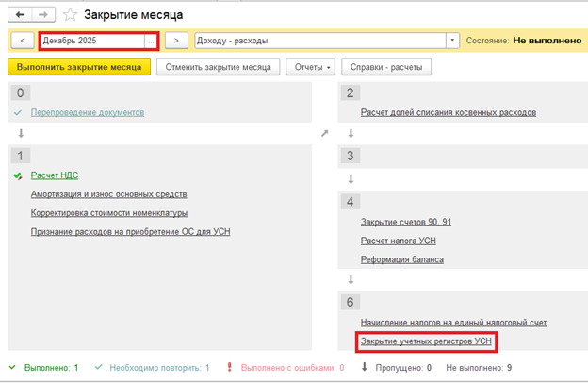Click the 'Необходимо повторить: 1' legend

pyautogui.click(x=159, y=368)
